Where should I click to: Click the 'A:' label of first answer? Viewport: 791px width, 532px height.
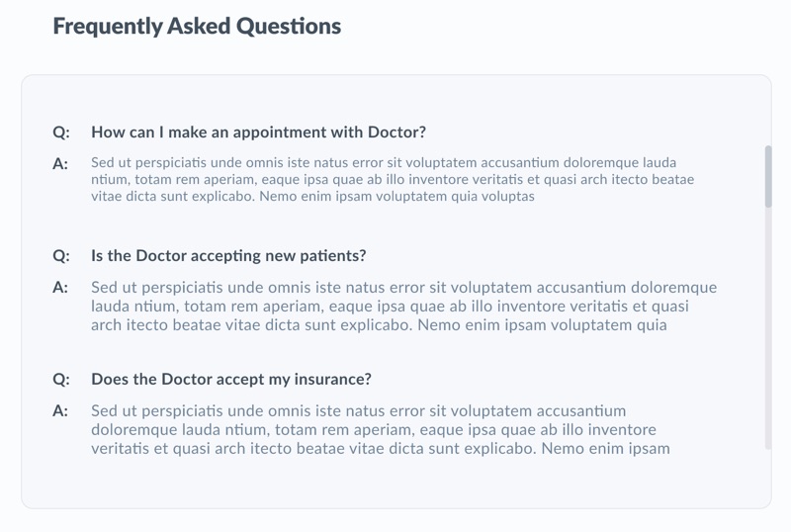(60, 164)
